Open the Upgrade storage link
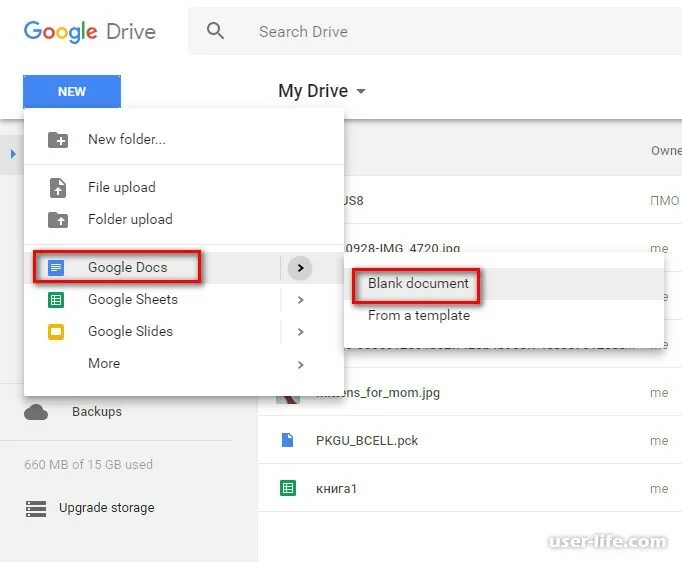 pos(107,508)
